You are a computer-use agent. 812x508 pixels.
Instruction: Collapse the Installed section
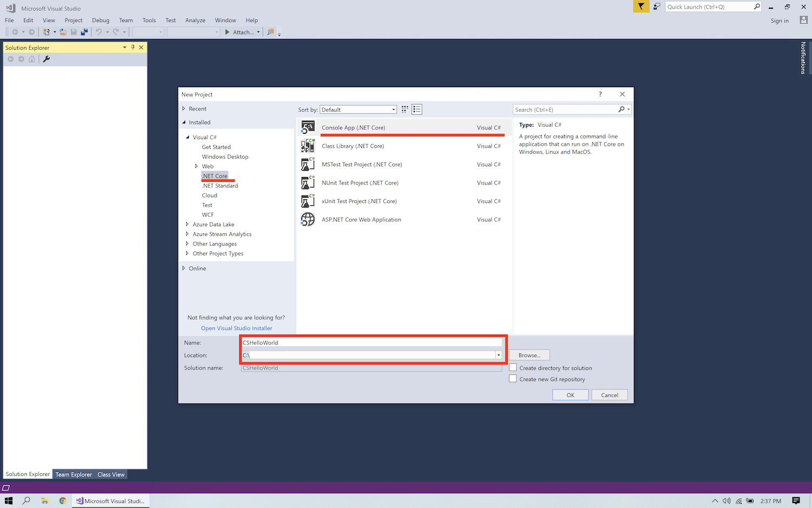(184, 122)
